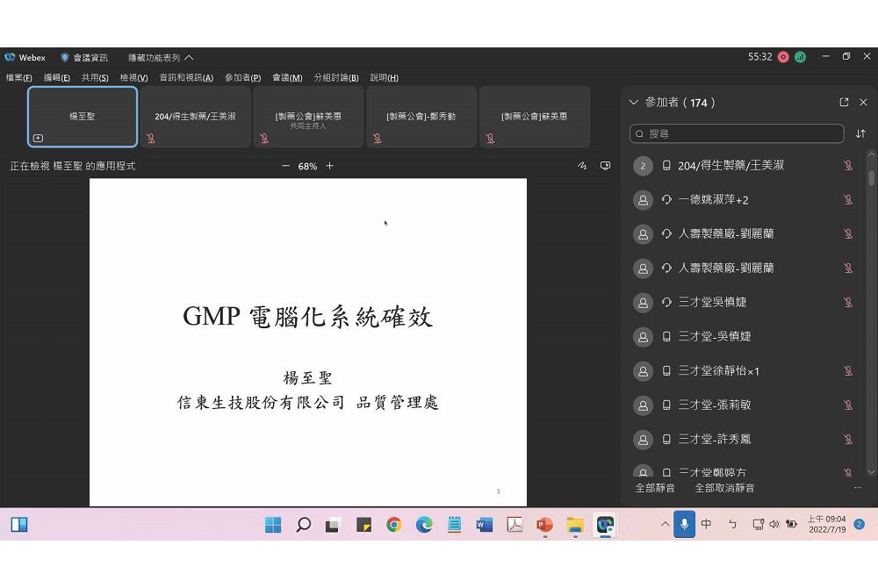Open the 音訊和視訊(A) menu
Image resolution: width=878 pixels, height=588 pixels.
tap(186, 78)
